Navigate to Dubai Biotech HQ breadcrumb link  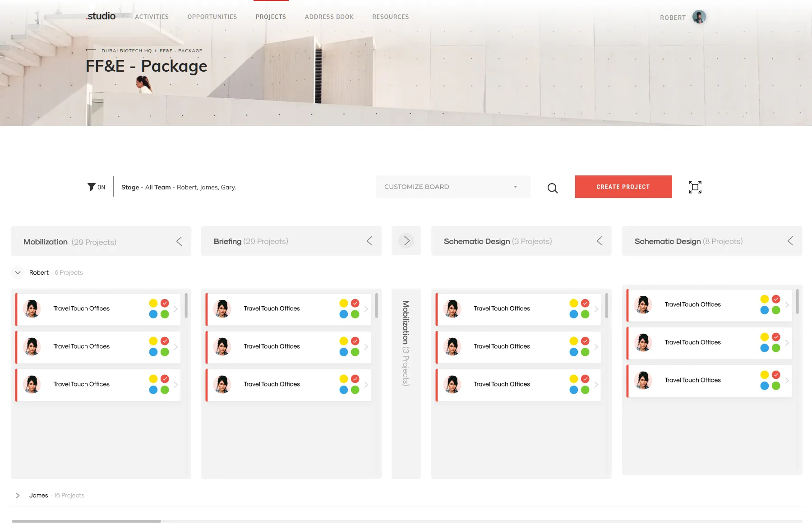coord(126,51)
